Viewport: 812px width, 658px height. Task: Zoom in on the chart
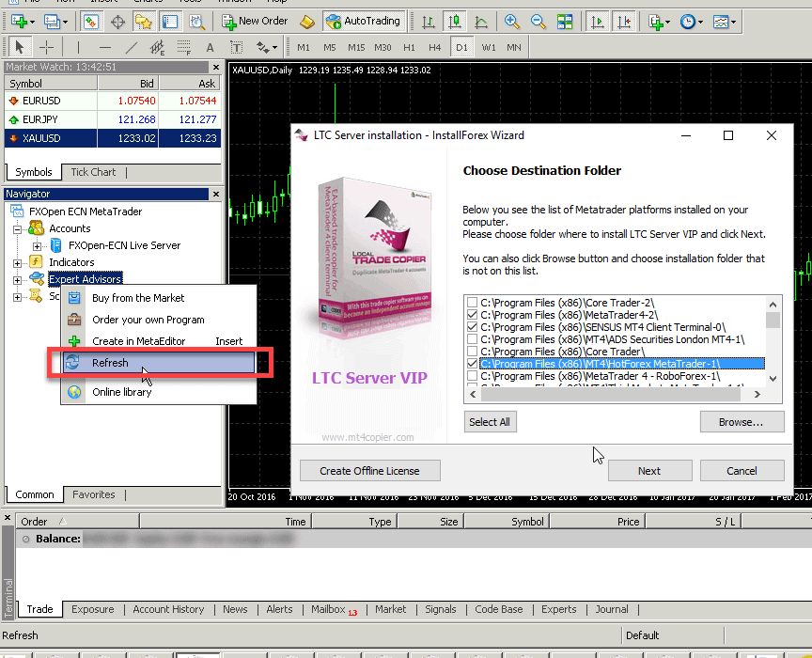point(511,22)
